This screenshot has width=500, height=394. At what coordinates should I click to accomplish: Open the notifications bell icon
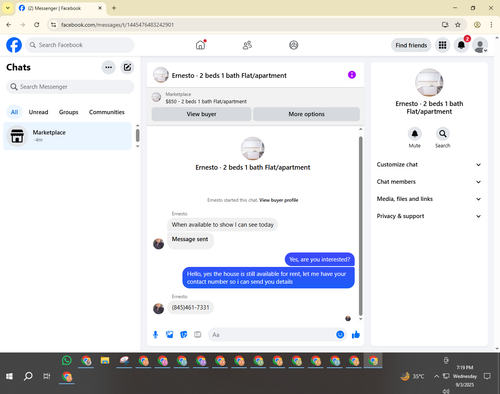coord(461,45)
